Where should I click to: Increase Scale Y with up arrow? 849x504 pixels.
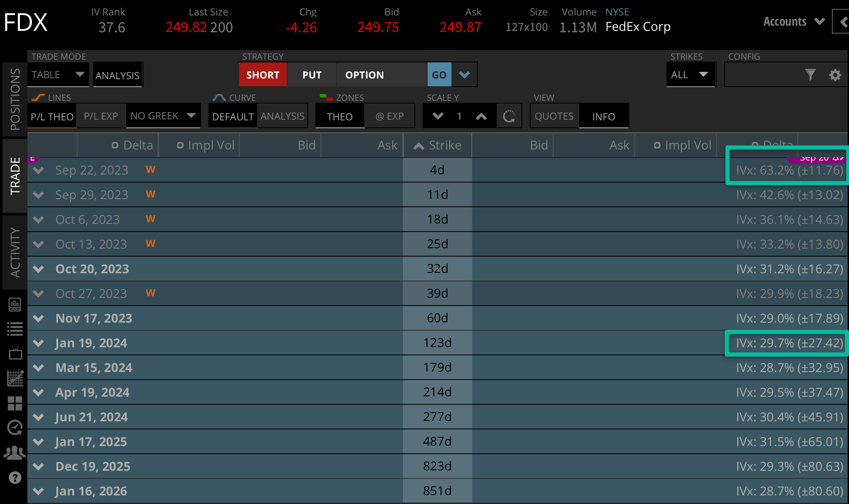point(481,117)
